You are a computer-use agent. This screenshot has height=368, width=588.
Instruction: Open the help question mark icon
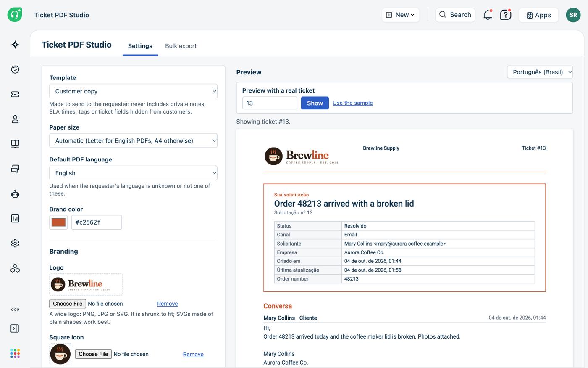(506, 15)
